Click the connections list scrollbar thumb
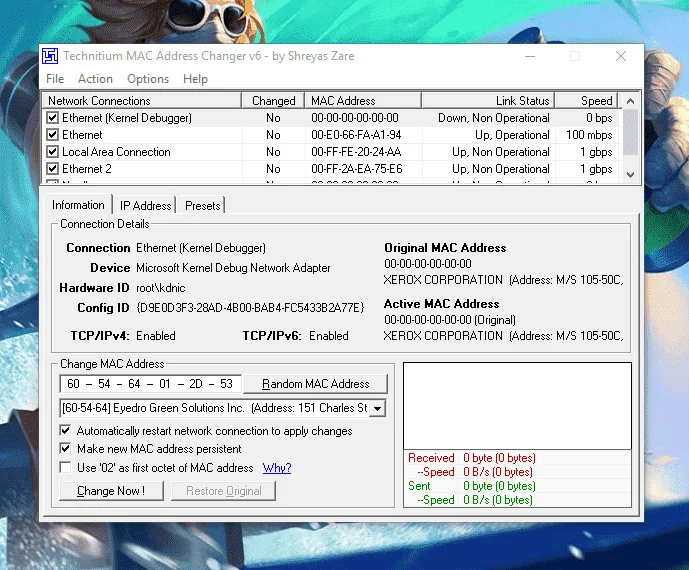Viewport: 689px width, 570px height. 630,132
